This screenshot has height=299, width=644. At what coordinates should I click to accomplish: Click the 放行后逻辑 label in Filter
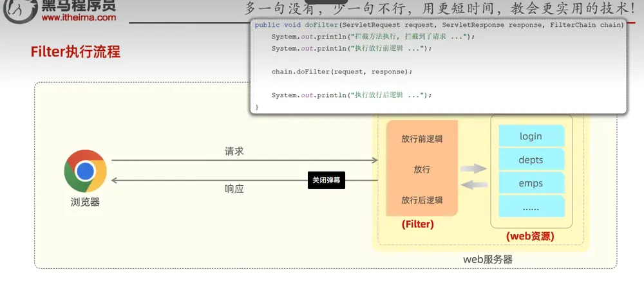tap(422, 200)
